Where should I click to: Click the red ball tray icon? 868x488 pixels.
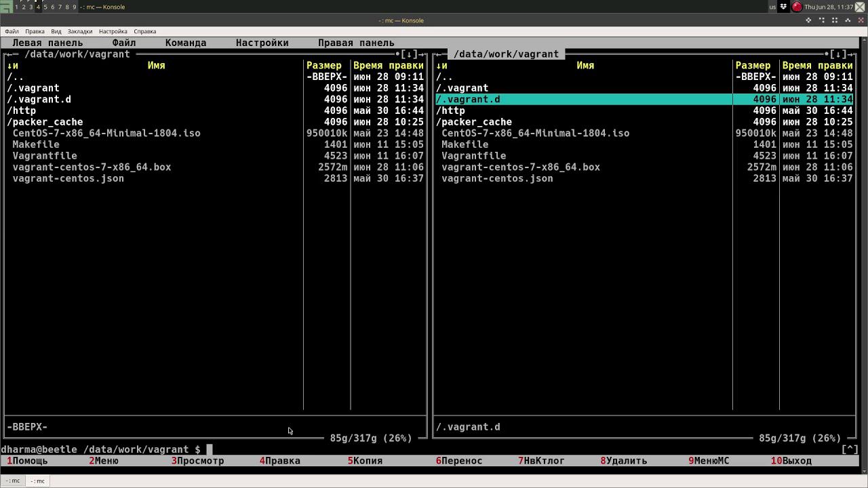tap(797, 7)
